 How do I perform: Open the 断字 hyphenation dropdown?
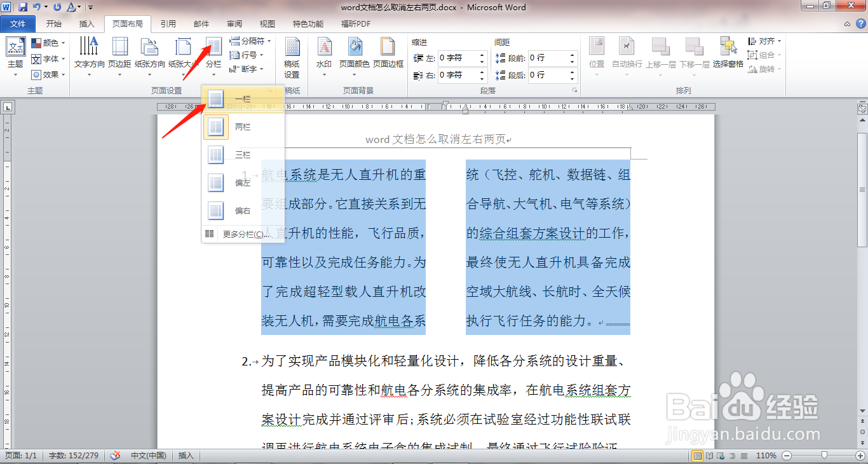(246, 69)
